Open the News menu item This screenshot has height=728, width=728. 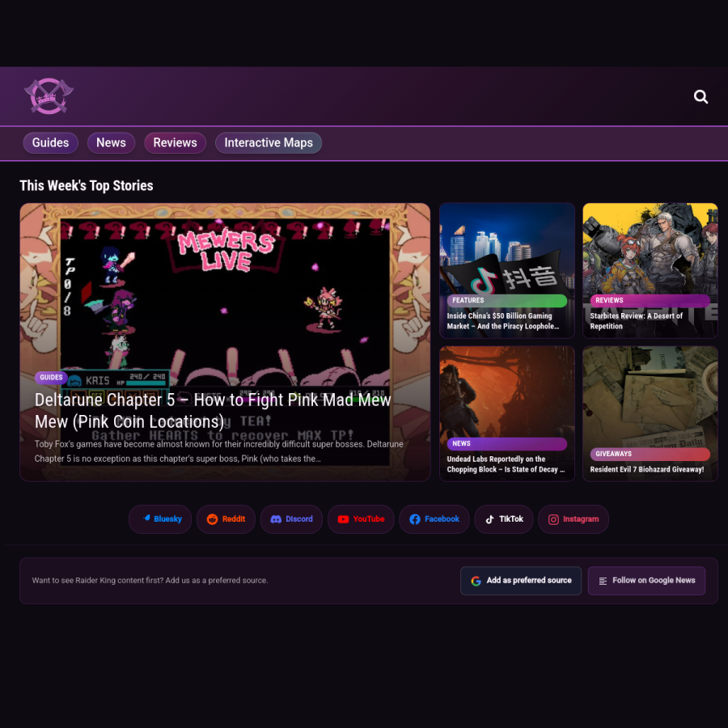[111, 142]
